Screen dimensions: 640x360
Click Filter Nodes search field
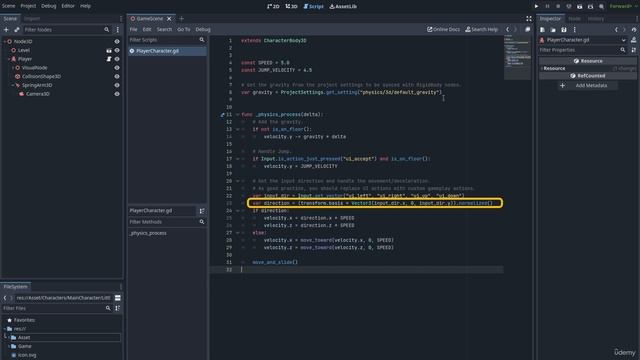[x=67, y=29]
